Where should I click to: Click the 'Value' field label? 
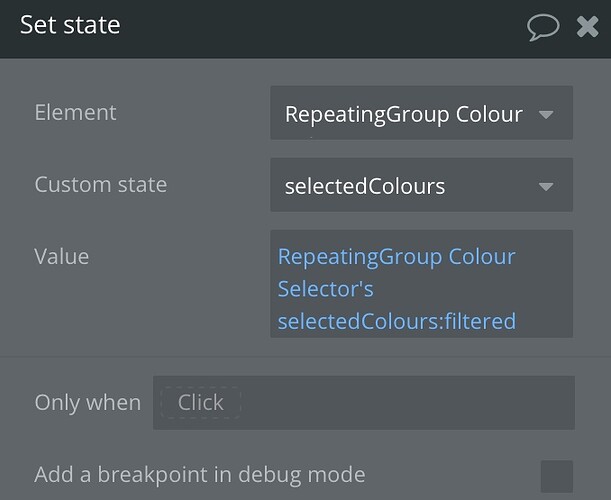click(x=62, y=257)
